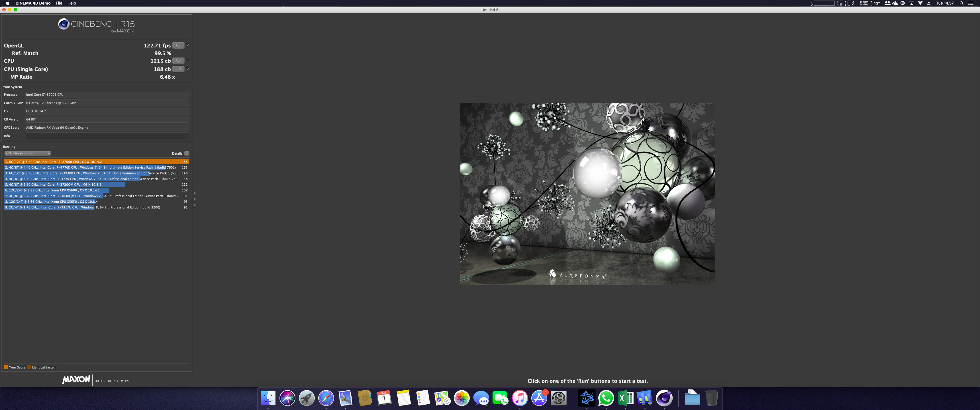The height and width of the screenshot is (410, 980).
Task: Open Spotlight search in menu bar
Action: coord(962,3)
